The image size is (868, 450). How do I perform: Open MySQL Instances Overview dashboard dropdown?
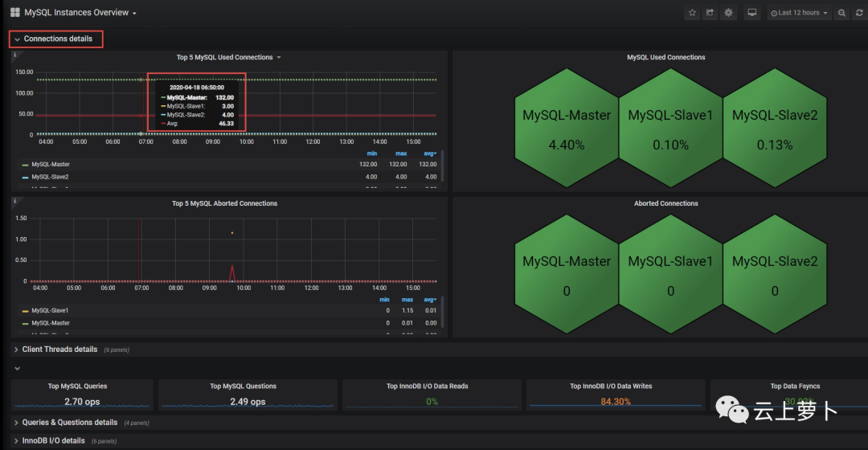(80, 12)
